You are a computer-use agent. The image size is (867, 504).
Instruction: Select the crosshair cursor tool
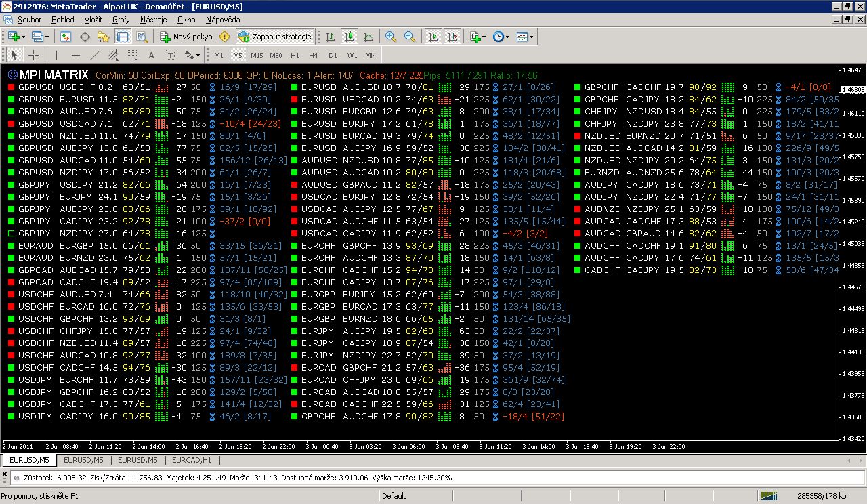pyautogui.click(x=33, y=55)
